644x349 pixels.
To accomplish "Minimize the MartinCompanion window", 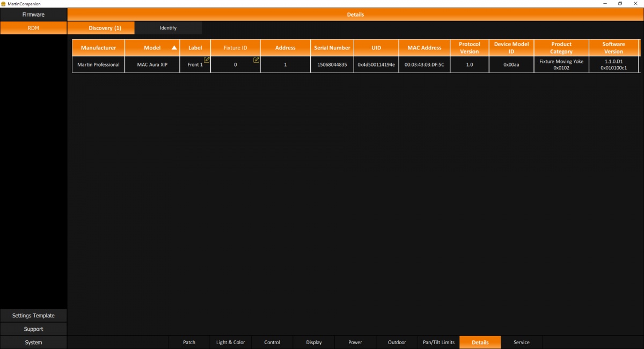I will [x=605, y=4].
